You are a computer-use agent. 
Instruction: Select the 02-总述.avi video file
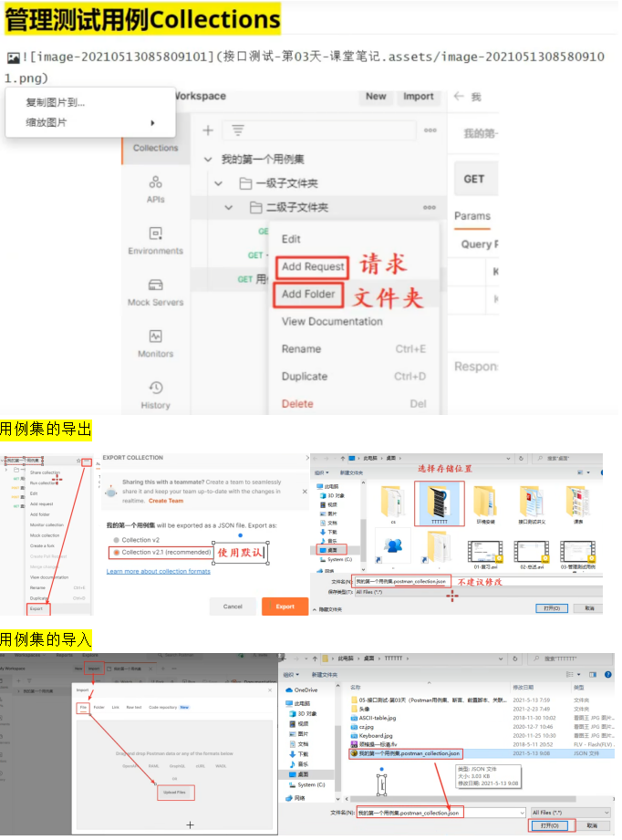[531, 555]
